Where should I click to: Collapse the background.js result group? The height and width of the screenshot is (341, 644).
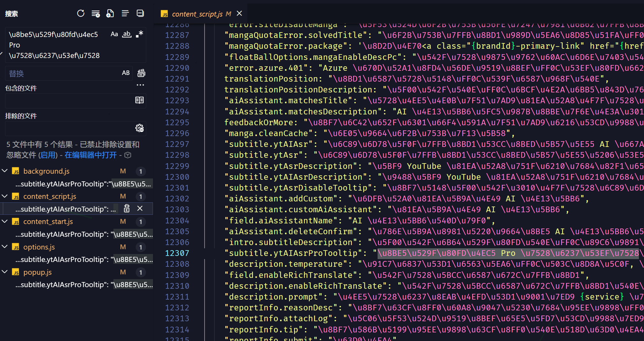[5, 171]
